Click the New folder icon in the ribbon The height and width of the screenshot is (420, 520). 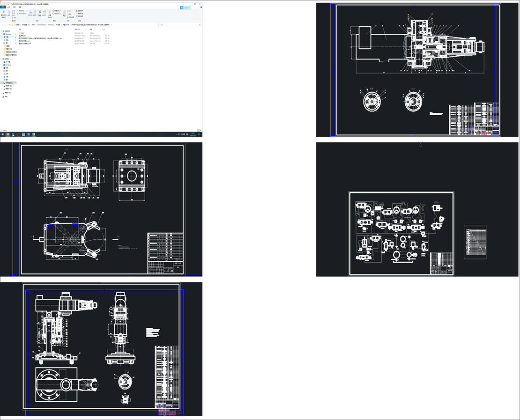(50, 12)
